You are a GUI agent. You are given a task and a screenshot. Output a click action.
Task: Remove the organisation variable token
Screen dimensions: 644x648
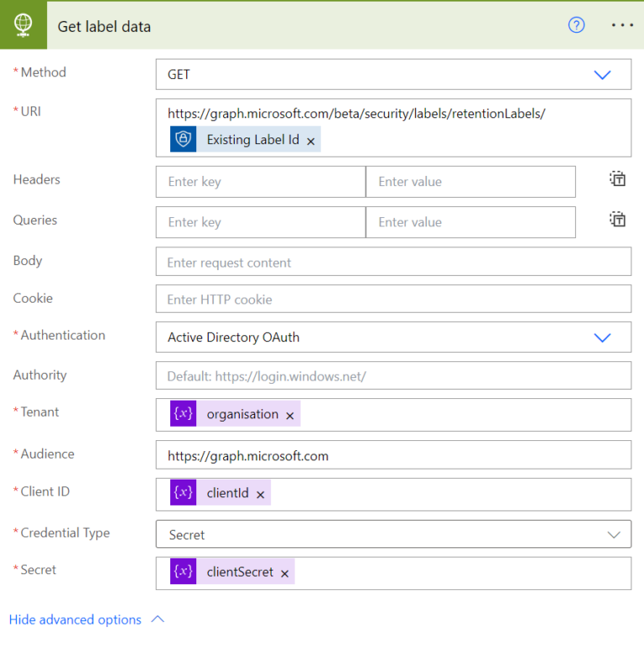pyautogui.click(x=290, y=416)
